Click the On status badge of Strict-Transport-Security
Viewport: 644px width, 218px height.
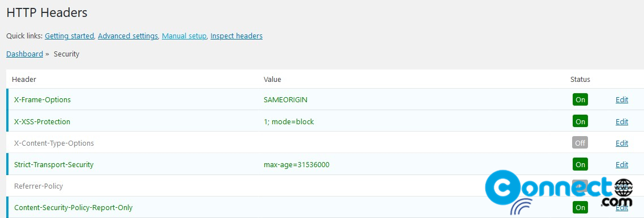coord(580,165)
